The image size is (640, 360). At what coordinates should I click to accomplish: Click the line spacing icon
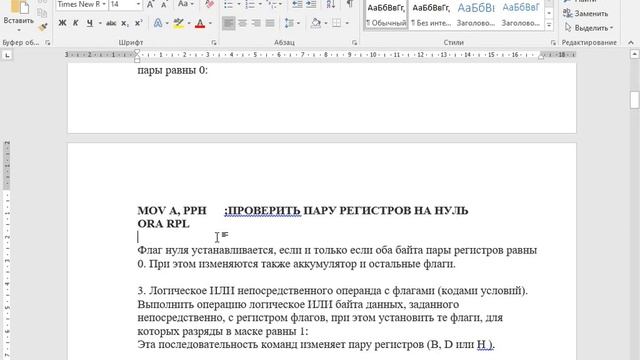click(x=289, y=23)
